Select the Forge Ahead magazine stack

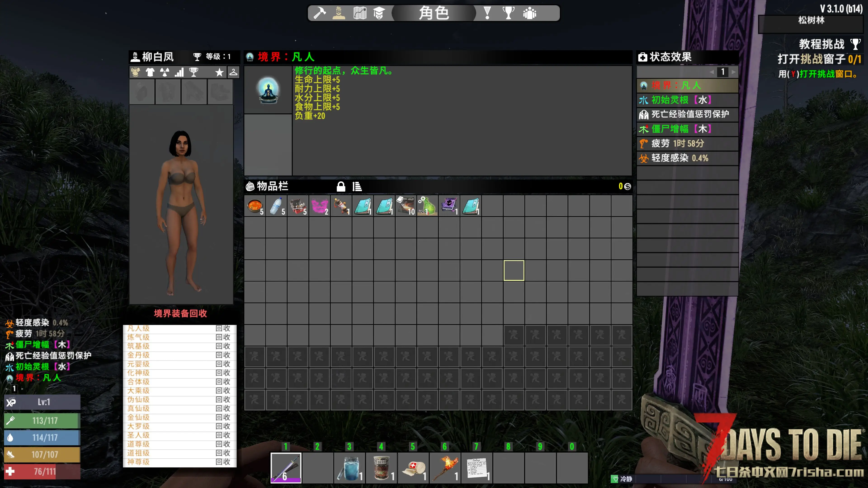coord(406,206)
